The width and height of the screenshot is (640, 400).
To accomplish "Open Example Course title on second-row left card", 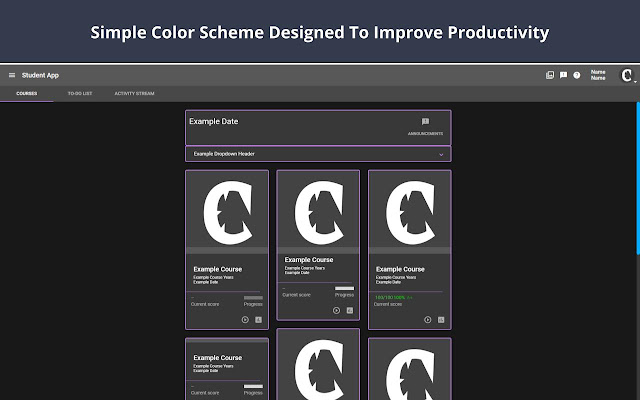I will [218, 358].
